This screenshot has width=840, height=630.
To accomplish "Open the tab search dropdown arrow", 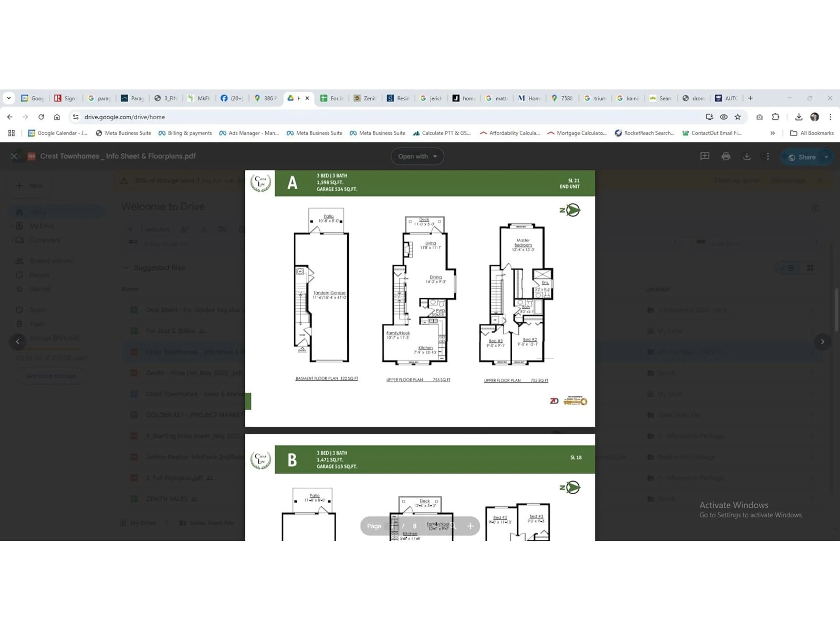I will [x=9, y=98].
